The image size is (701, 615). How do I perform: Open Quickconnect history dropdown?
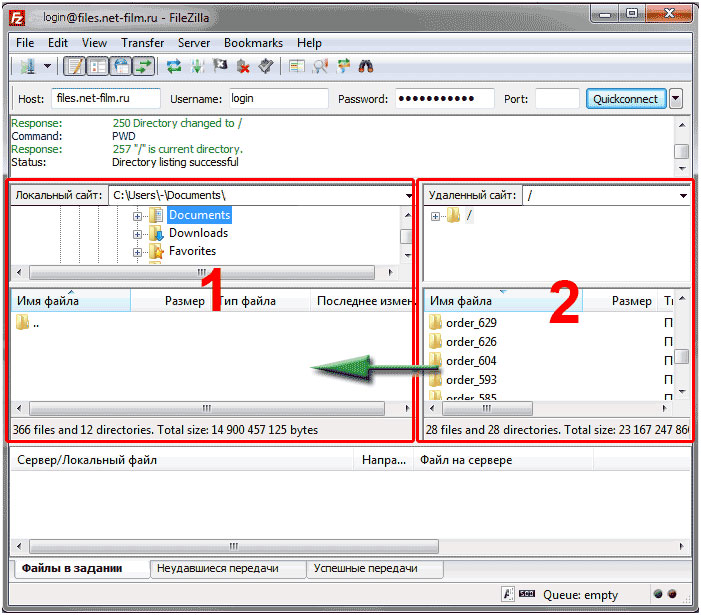676,99
